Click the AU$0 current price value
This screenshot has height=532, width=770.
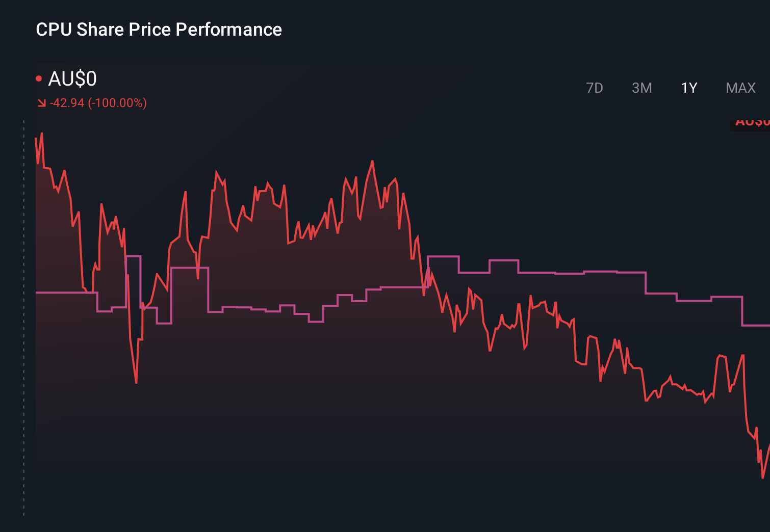pyautogui.click(x=72, y=78)
